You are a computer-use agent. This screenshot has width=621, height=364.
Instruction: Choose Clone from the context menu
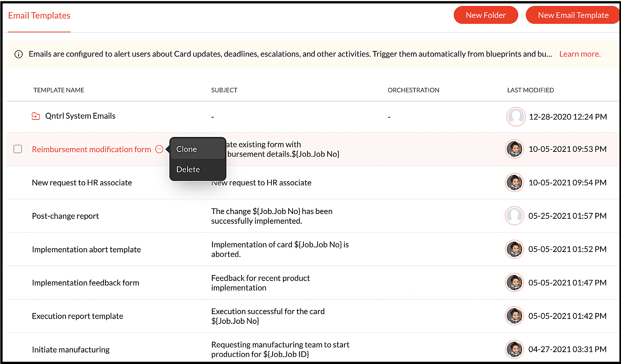pyautogui.click(x=186, y=149)
